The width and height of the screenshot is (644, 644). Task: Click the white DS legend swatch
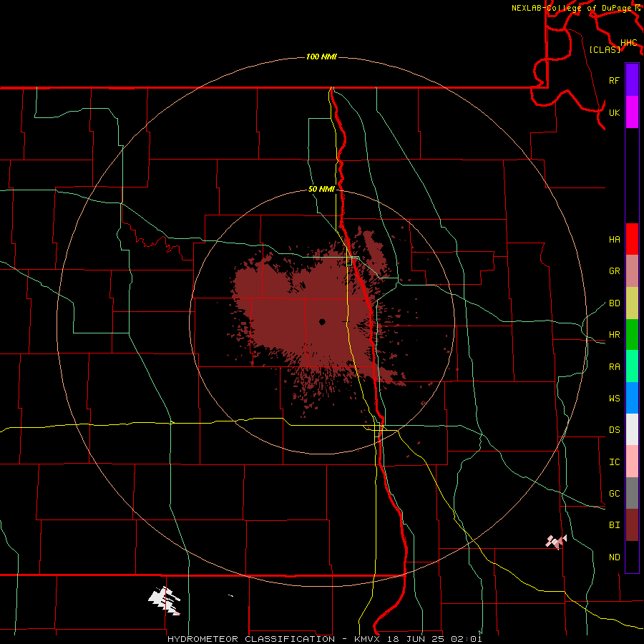(x=632, y=429)
